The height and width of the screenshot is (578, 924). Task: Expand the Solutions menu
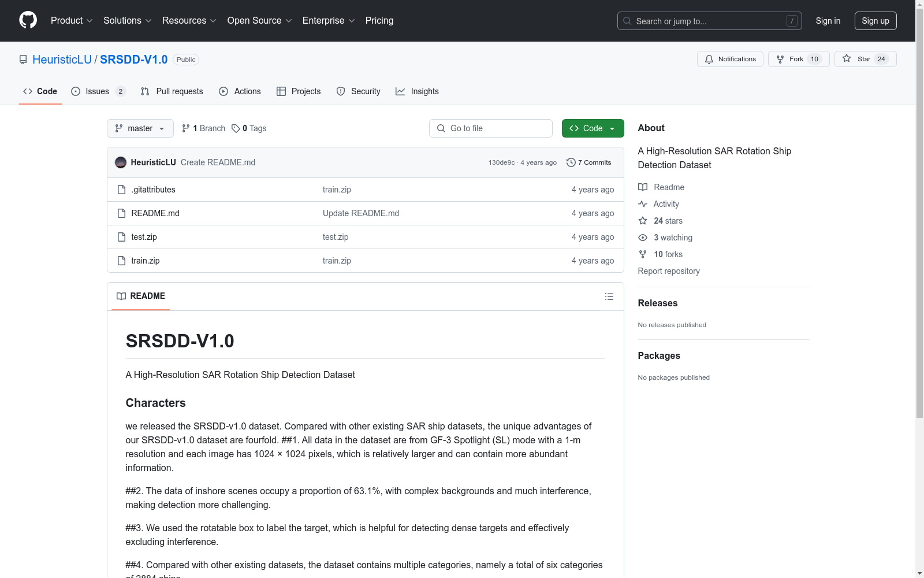click(128, 21)
